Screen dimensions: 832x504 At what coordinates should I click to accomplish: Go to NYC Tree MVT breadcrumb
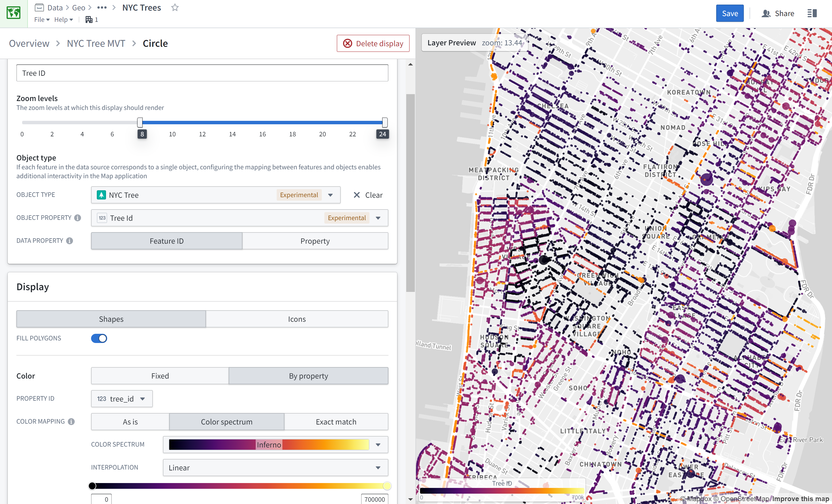[96, 44]
